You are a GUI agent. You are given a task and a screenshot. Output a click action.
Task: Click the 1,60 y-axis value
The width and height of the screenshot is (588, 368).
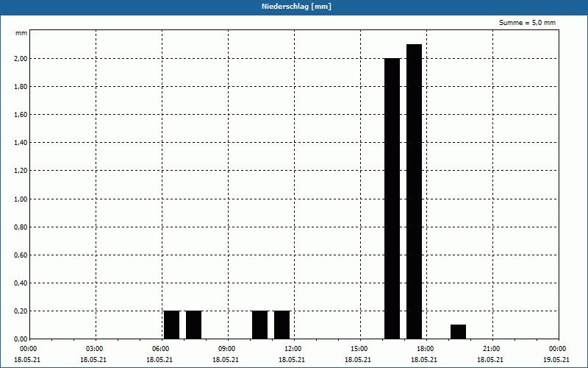[x=21, y=115]
